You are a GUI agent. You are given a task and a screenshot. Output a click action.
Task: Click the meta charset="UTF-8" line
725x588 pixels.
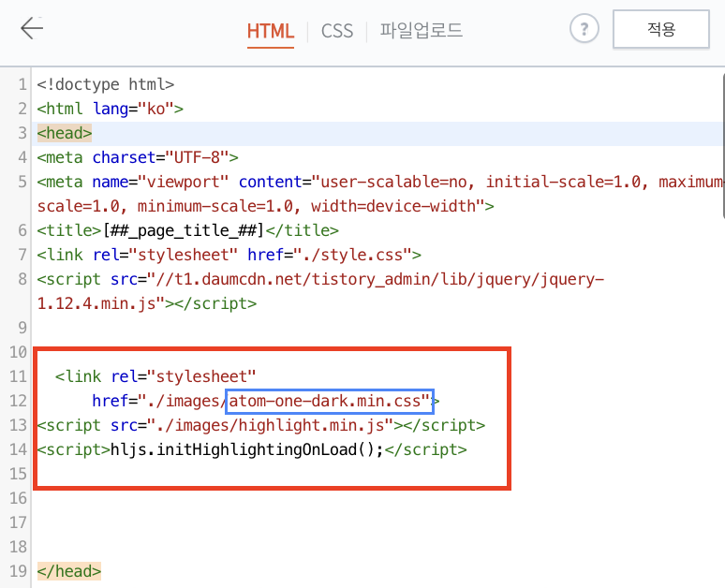(x=138, y=157)
